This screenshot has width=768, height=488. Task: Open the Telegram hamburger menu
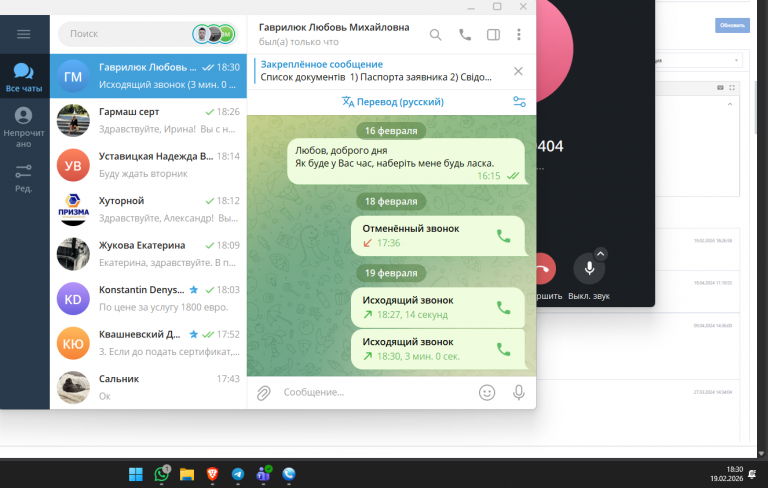[x=24, y=34]
